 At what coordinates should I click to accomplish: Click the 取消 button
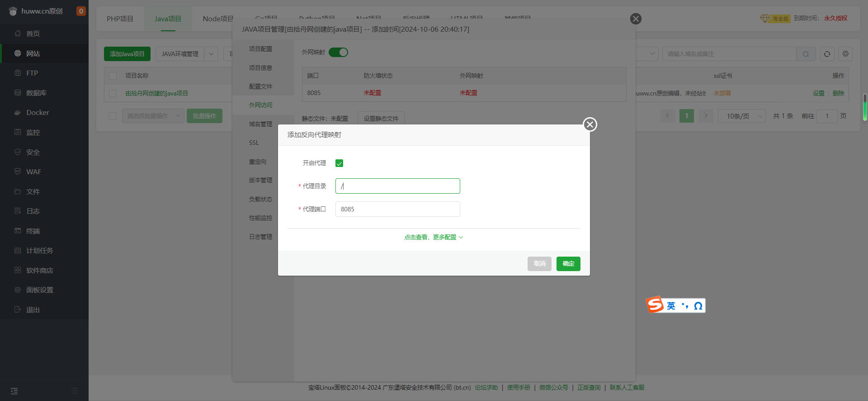pyautogui.click(x=539, y=264)
